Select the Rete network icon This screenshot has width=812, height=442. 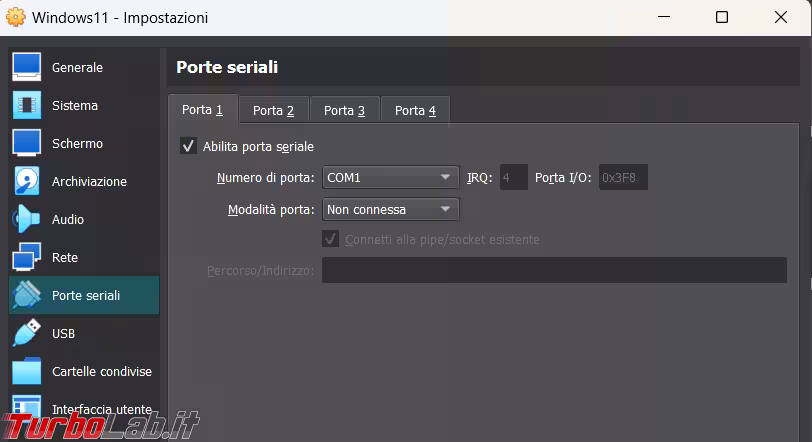point(27,257)
